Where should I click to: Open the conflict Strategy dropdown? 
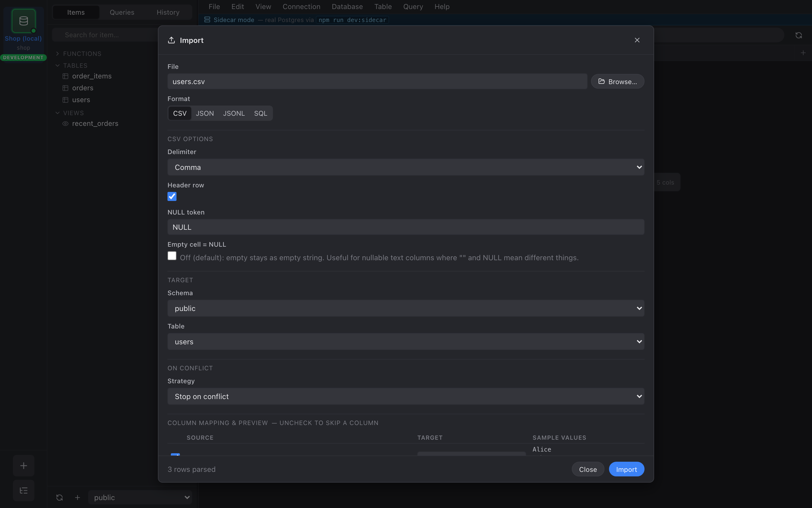click(x=406, y=397)
